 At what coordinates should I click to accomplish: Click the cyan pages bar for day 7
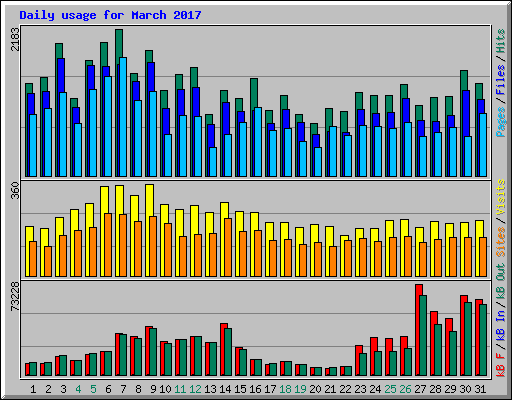pyautogui.click(x=123, y=117)
